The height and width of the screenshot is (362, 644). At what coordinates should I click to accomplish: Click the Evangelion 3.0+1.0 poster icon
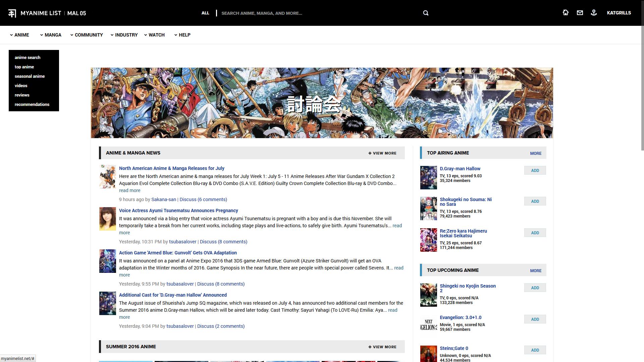point(428,325)
